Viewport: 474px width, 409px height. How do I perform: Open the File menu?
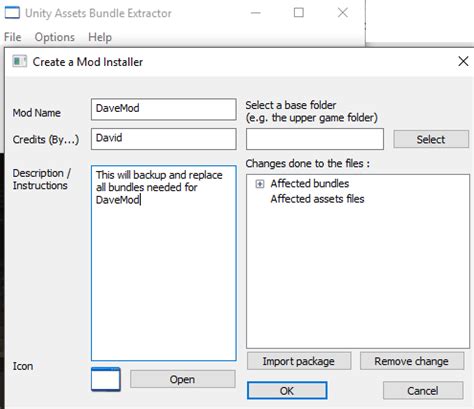pyautogui.click(x=13, y=37)
